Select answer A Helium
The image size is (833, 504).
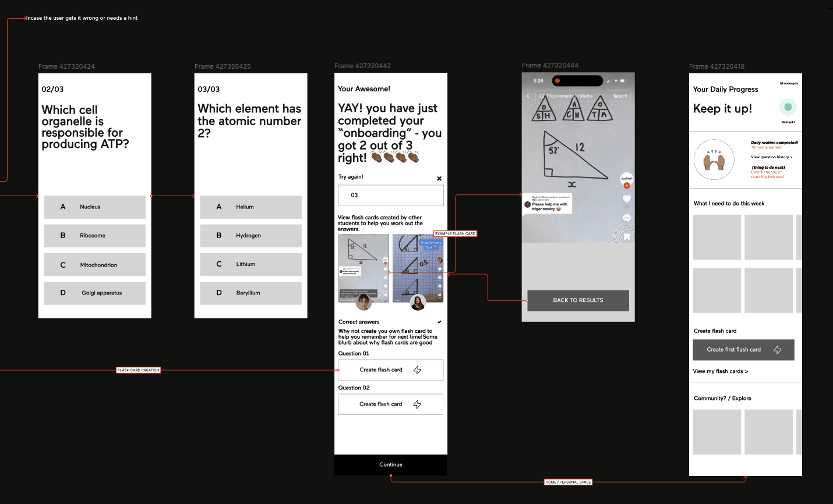[x=250, y=207]
